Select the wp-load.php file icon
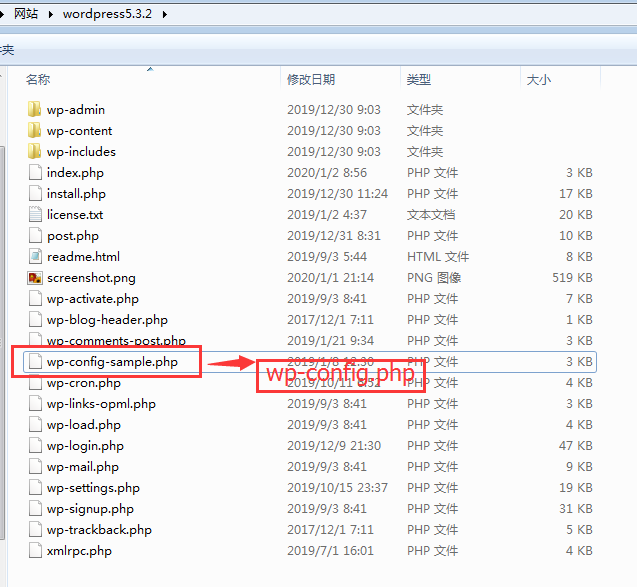Viewport: 637px width, 587px height. coord(35,425)
